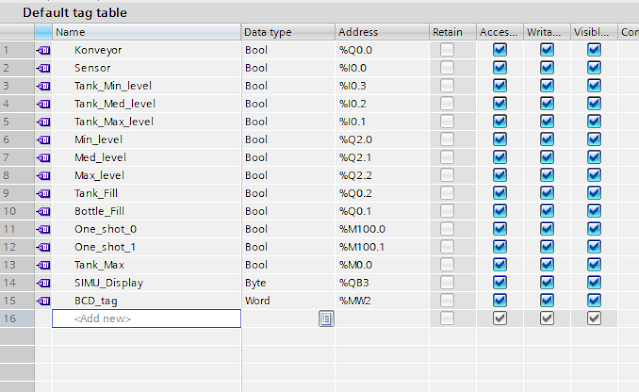Click the Address column header
639x392 pixels.
(x=382, y=32)
